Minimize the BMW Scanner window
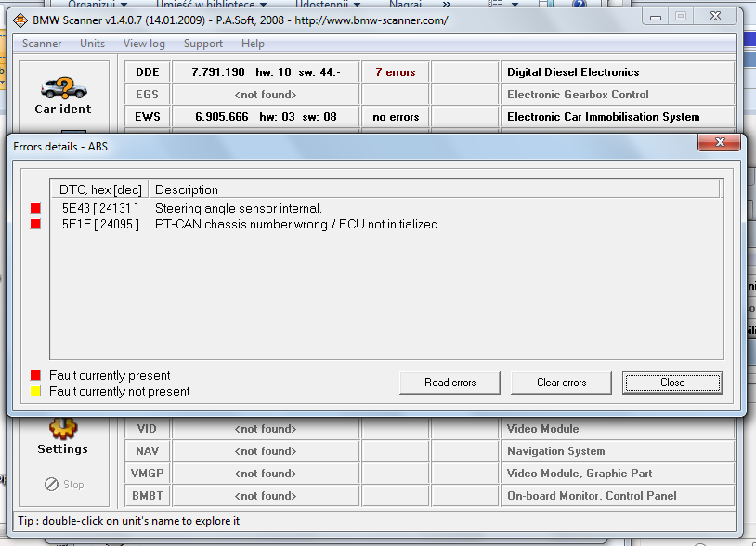Screen dimensions: 756x546 [x=656, y=17]
